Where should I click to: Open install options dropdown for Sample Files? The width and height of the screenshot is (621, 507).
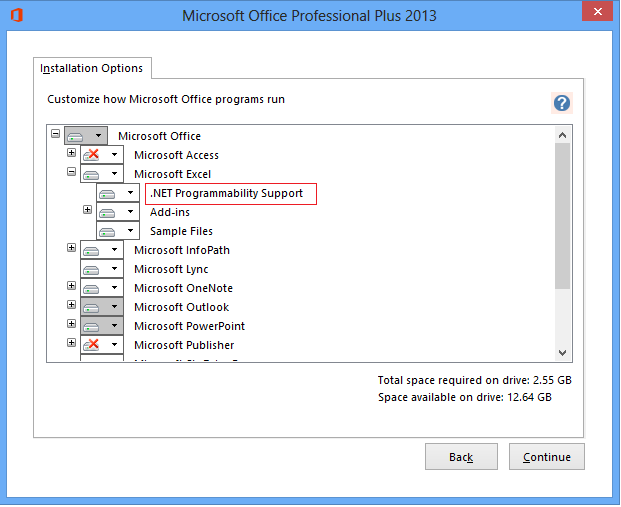coord(118,231)
